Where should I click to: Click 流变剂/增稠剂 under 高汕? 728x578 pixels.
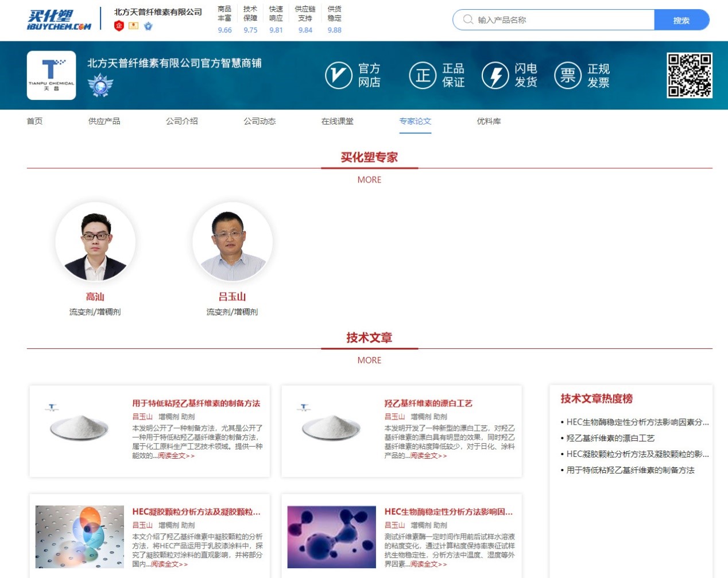click(x=95, y=312)
